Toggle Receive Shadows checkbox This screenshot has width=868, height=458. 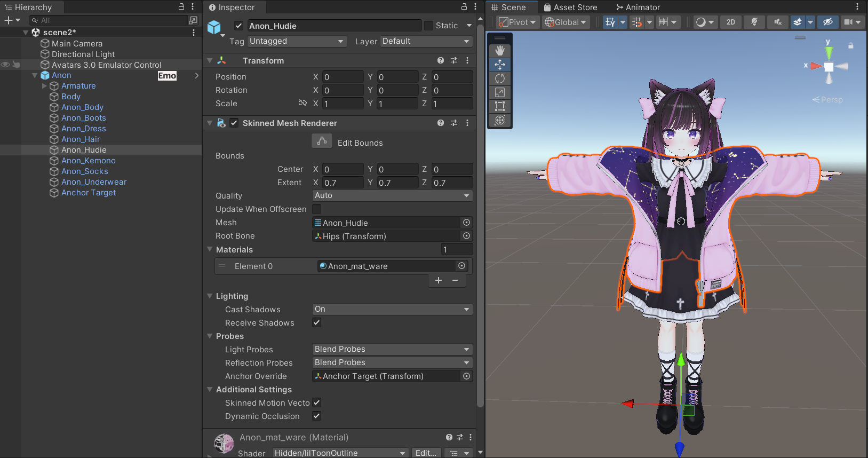coord(317,322)
